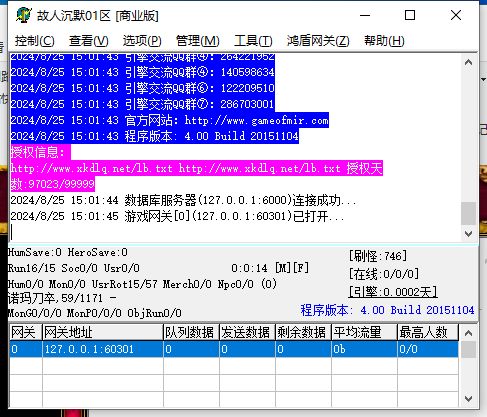Image resolution: width=487 pixels, height=417 pixels.
Task: Click the log line 程序版本 4.00 Build 20151104
Action: click(155, 136)
